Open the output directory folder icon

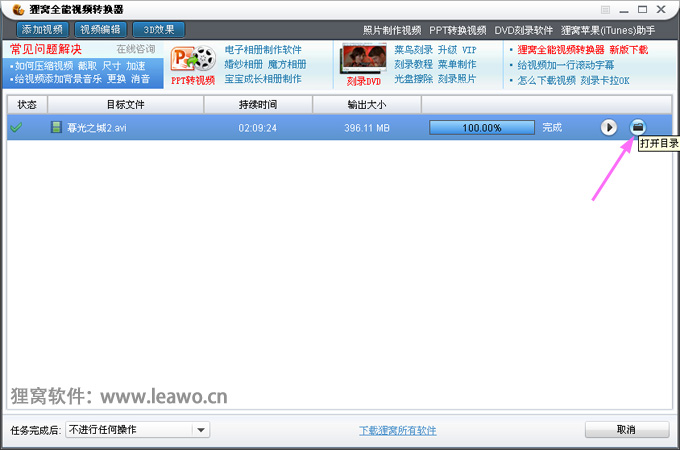(x=638, y=127)
